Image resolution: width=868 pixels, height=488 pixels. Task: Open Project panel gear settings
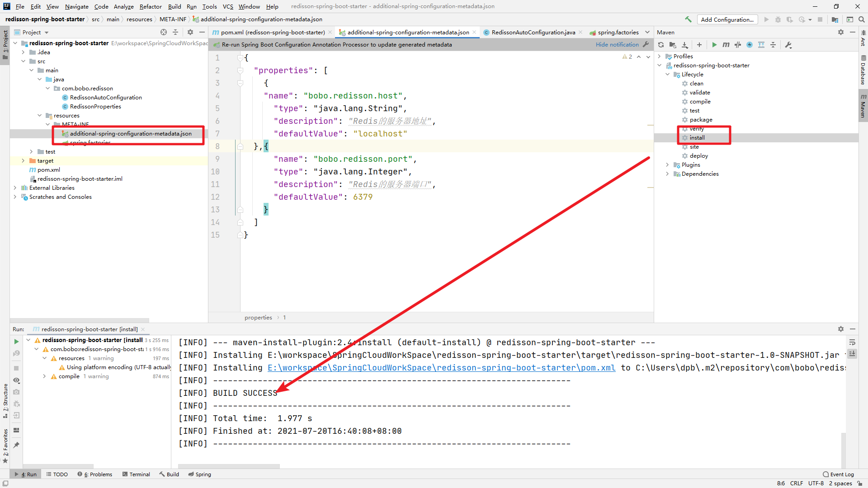point(190,32)
